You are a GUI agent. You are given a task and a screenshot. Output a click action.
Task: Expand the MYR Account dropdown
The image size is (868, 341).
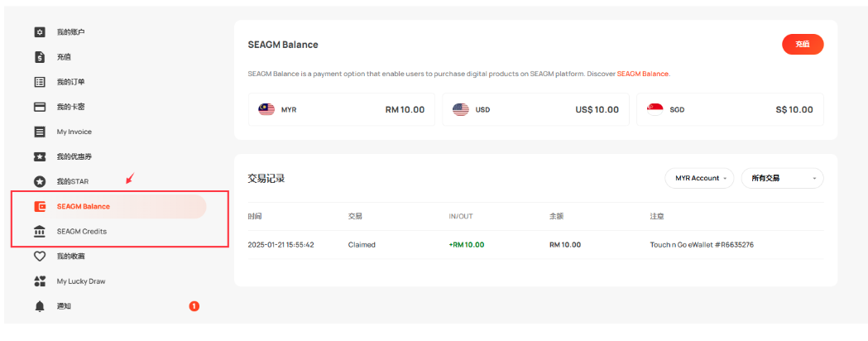699,178
